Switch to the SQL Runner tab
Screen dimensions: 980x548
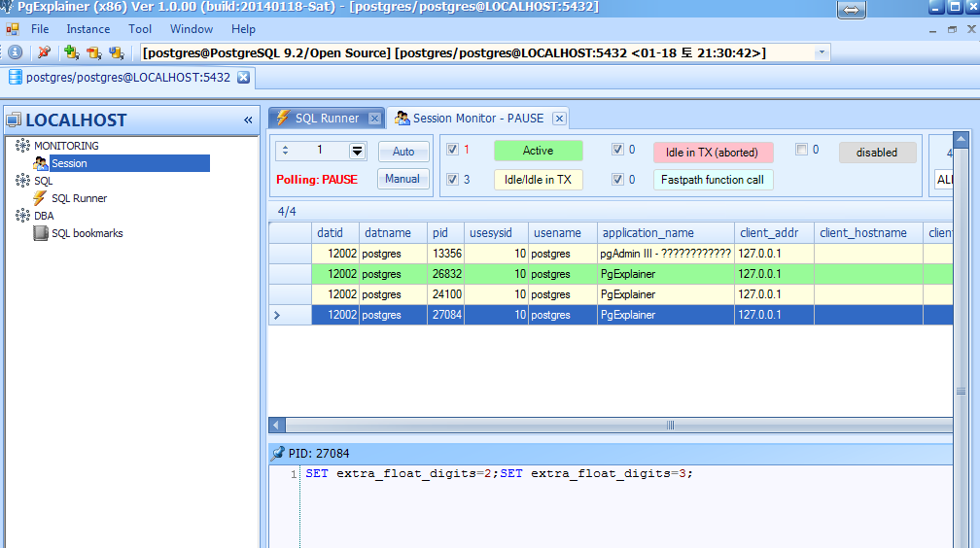coord(327,119)
